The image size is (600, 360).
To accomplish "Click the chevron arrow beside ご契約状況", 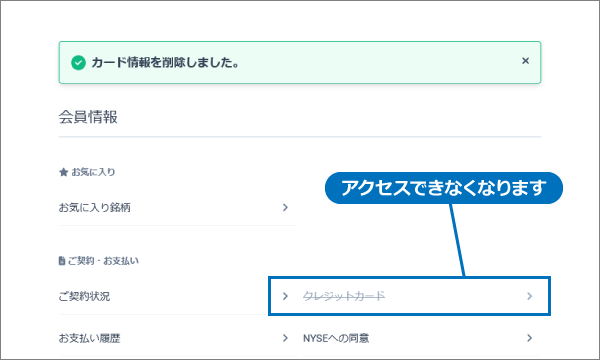I will click(x=285, y=296).
